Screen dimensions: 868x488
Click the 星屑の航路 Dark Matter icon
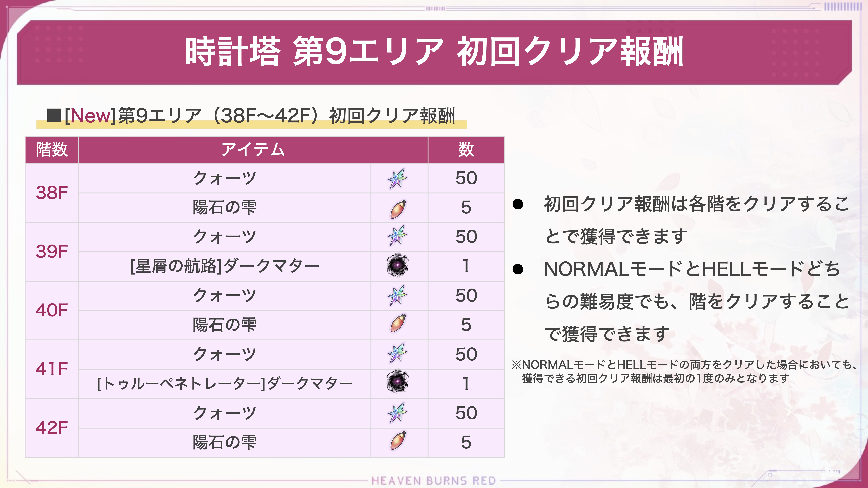coord(397,265)
